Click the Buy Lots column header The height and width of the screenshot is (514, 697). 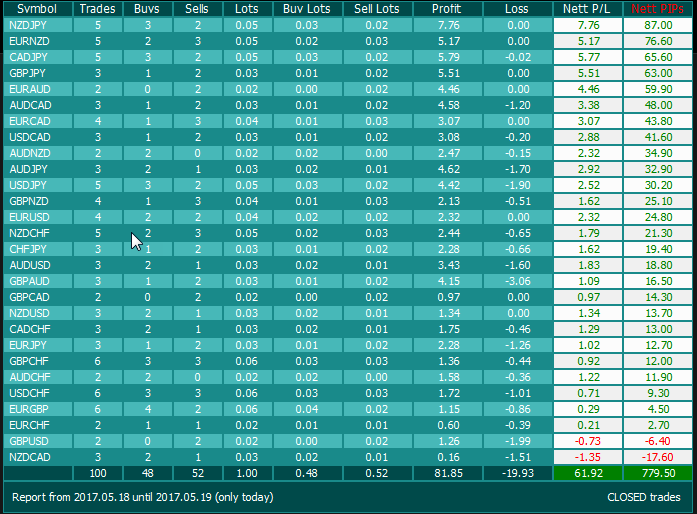pos(307,9)
